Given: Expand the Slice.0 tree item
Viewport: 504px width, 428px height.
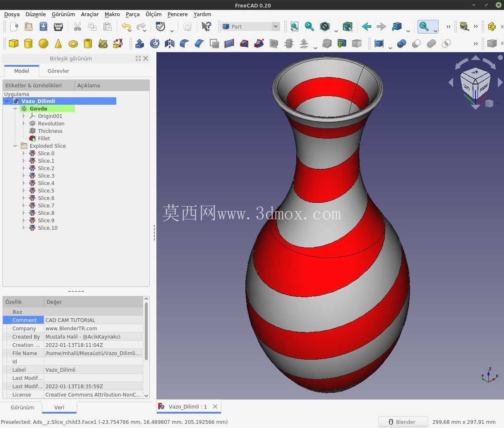Looking at the screenshot, I should (24, 153).
